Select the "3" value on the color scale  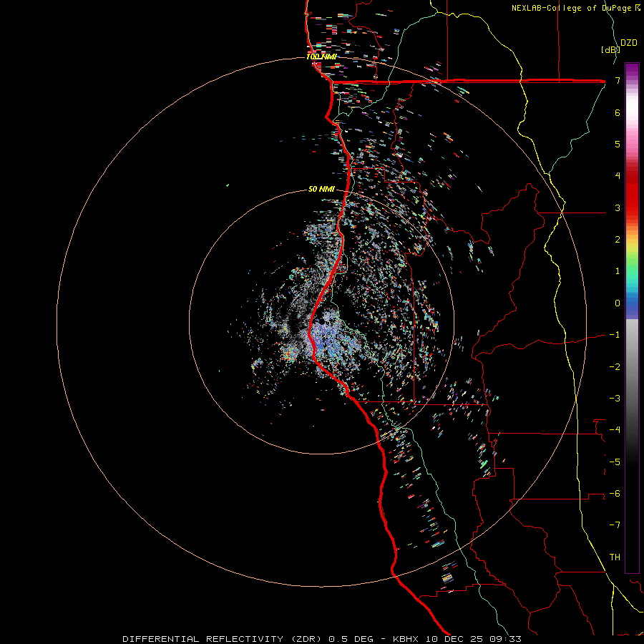[618, 208]
